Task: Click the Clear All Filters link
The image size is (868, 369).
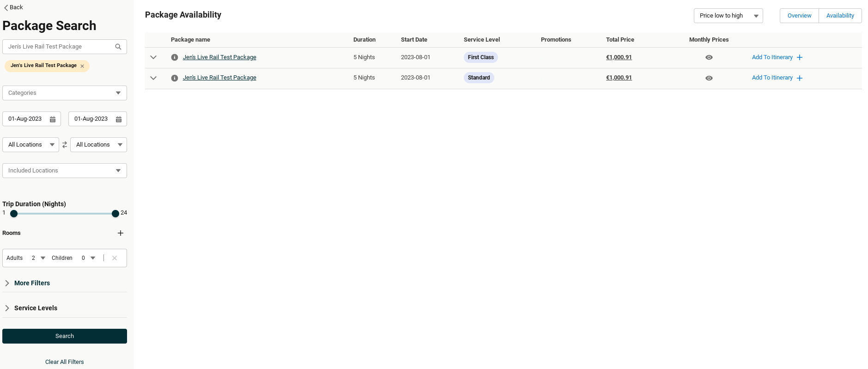Action: tap(65, 362)
